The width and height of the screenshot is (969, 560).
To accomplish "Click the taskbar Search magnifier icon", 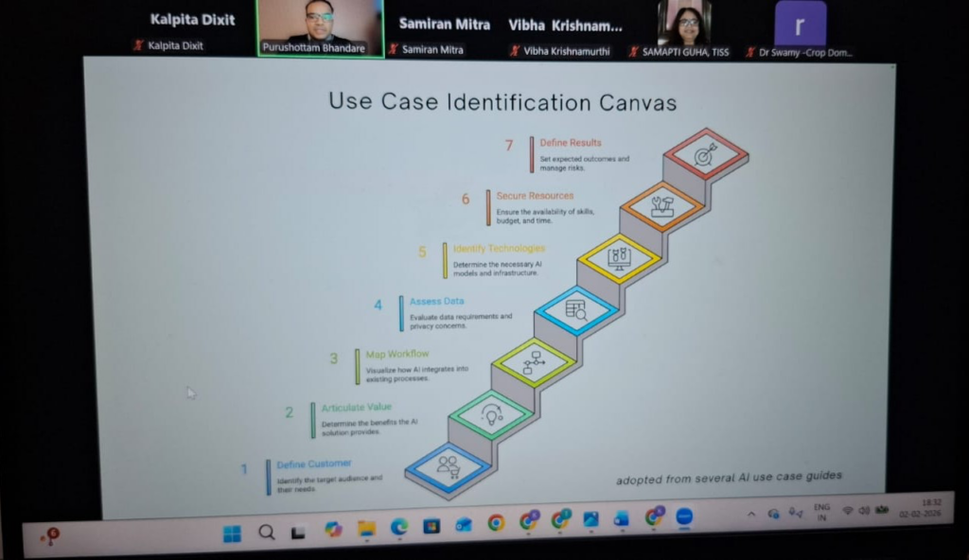I will coord(267,533).
